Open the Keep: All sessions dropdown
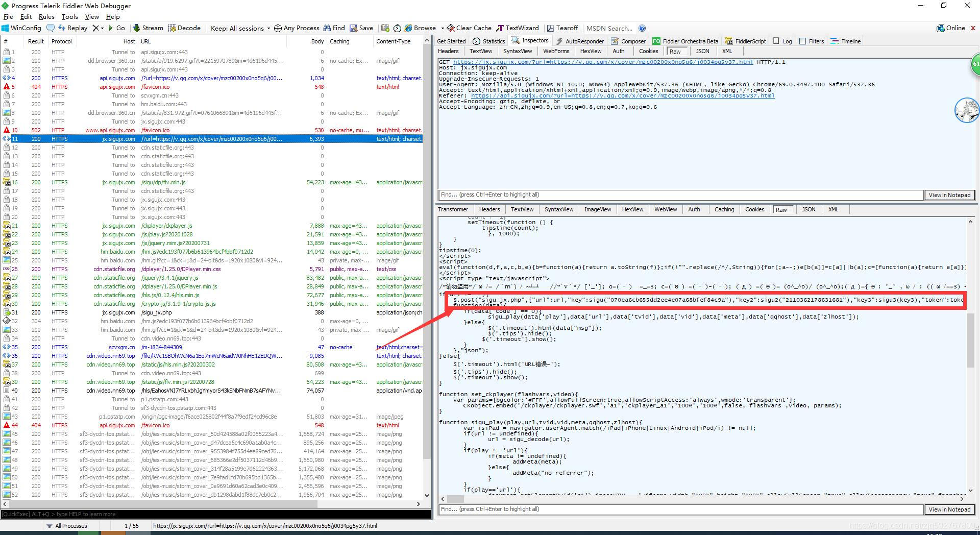The width and height of the screenshot is (980, 535). pyautogui.click(x=240, y=28)
